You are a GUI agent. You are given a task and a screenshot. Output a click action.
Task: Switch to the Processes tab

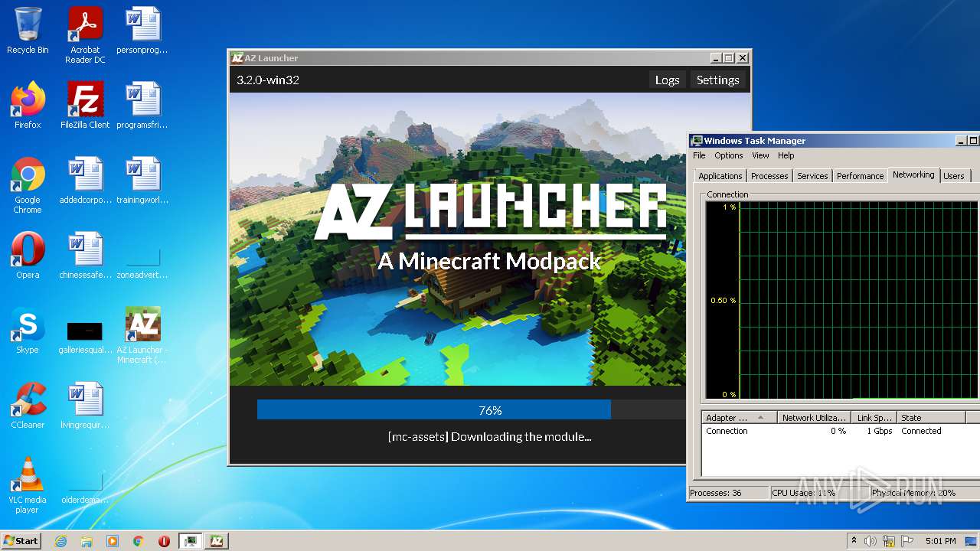(769, 176)
